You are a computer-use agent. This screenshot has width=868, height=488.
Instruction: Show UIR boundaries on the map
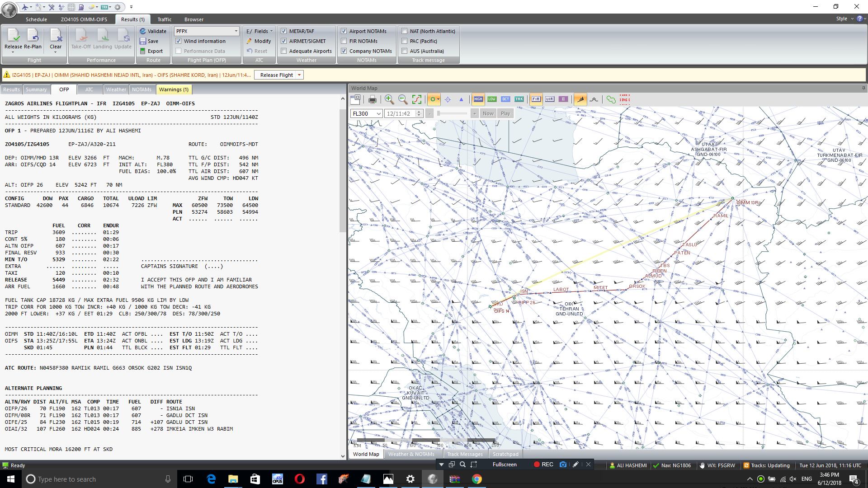[x=550, y=99]
